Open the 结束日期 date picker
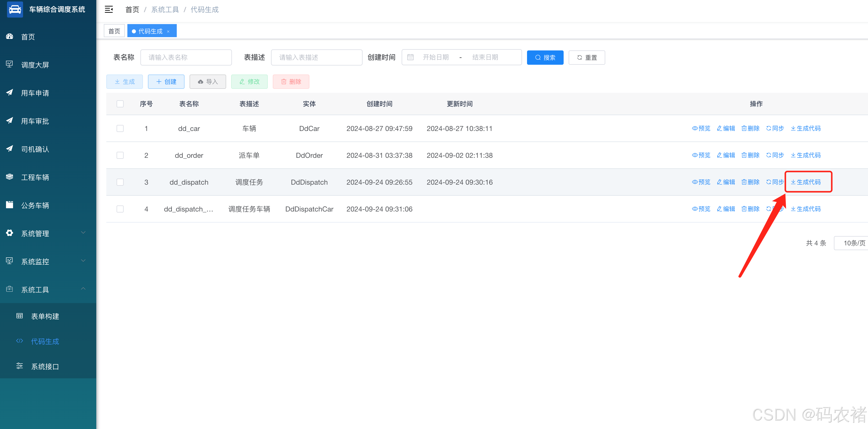This screenshot has width=868, height=429. coord(485,57)
